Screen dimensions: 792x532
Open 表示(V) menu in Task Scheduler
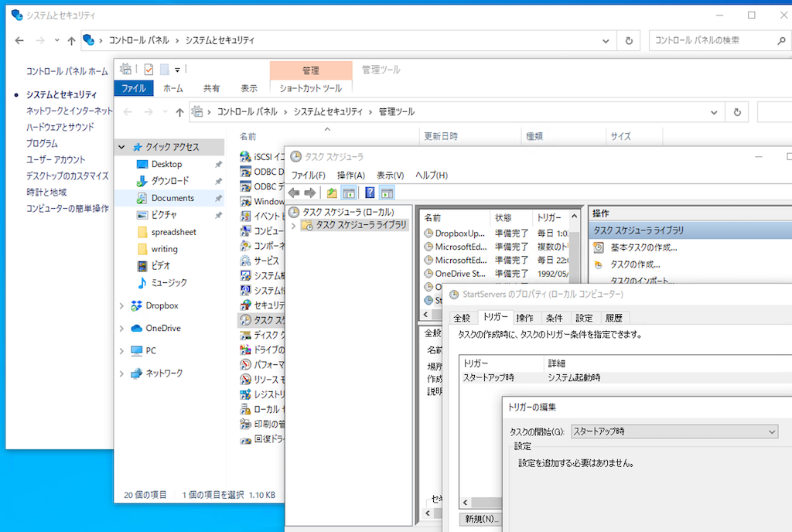pyautogui.click(x=390, y=176)
